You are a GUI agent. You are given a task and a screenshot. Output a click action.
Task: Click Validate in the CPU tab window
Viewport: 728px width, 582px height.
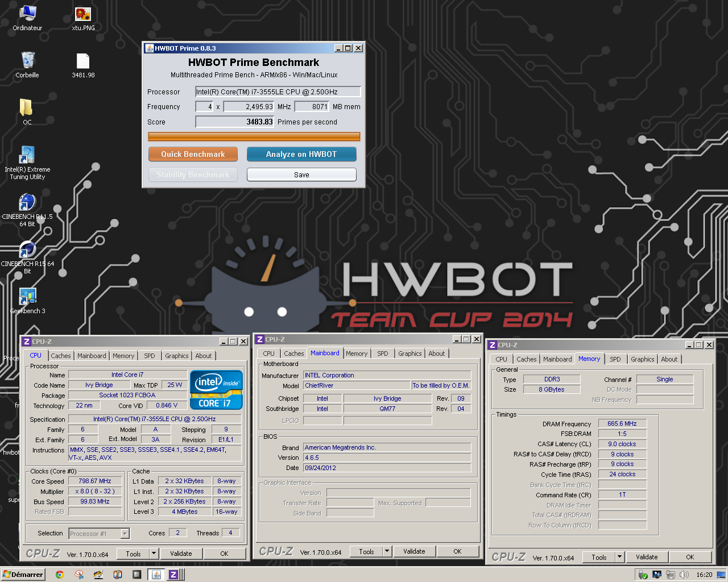pyautogui.click(x=181, y=554)
